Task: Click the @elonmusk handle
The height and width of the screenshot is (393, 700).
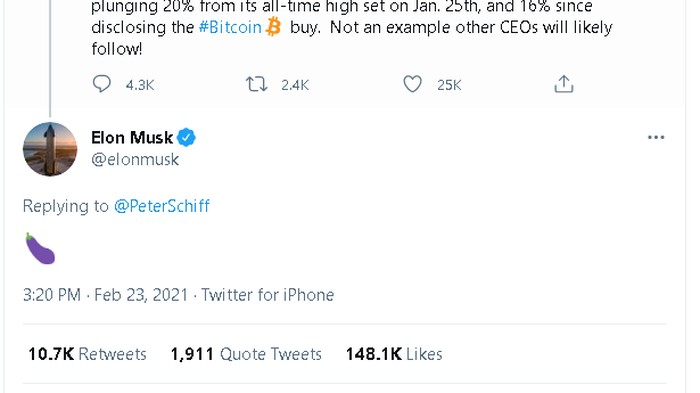Action: (135, 159)
